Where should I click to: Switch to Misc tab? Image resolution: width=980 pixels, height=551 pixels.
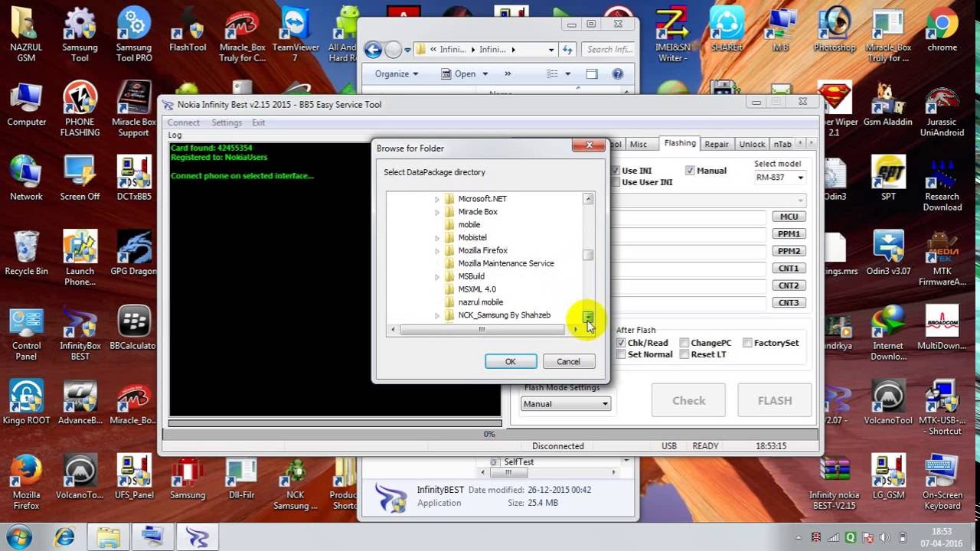coord(639,144)
